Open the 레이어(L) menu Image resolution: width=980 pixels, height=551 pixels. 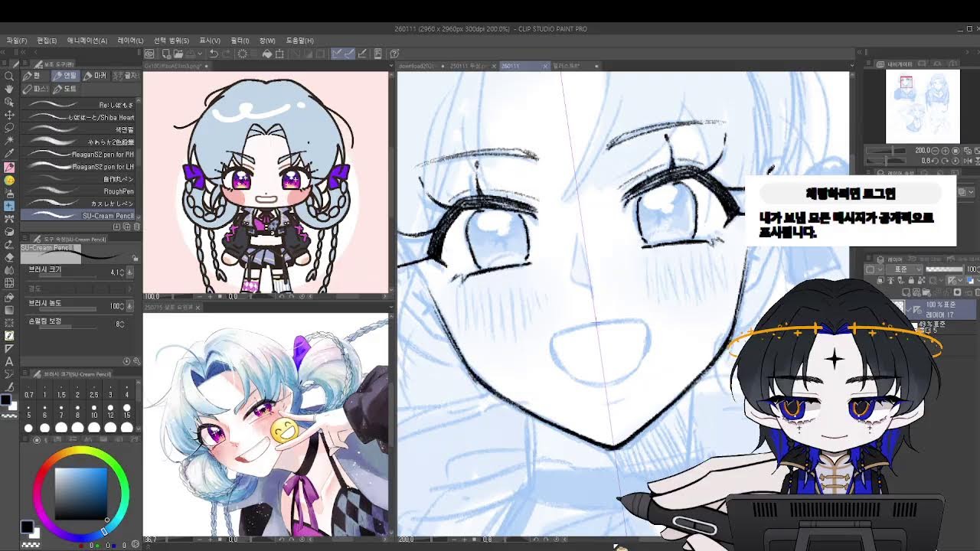click(x=130, y=41)
